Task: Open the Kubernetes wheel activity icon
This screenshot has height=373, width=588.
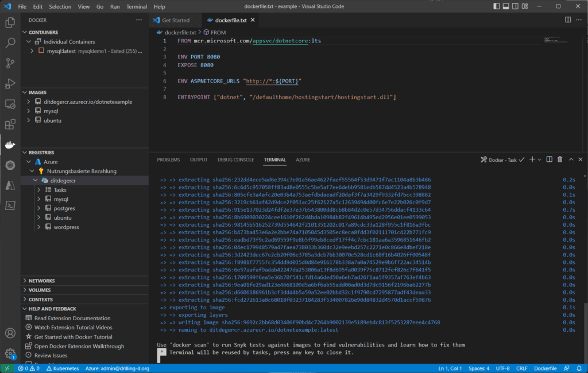Action: click(10, 165)
